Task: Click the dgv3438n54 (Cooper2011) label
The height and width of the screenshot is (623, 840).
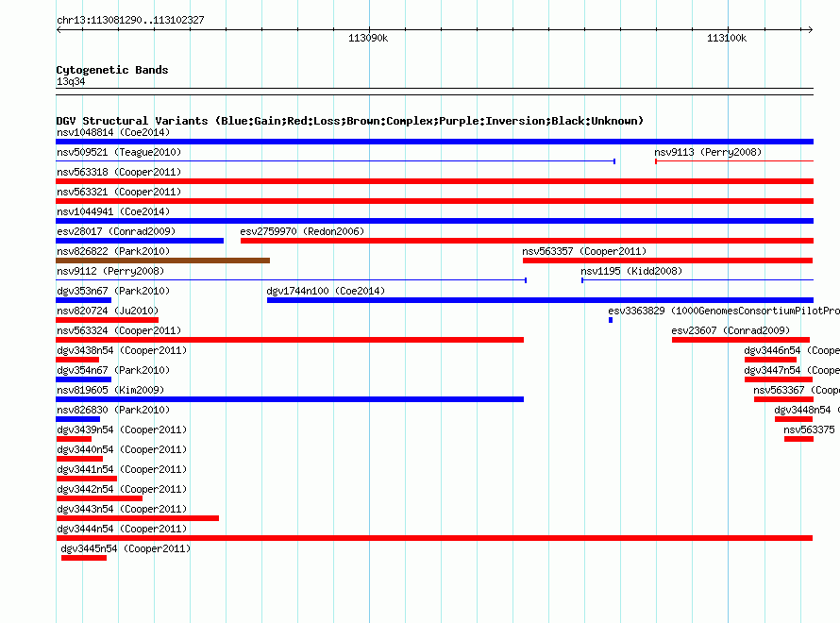Action: pos(122,350)
